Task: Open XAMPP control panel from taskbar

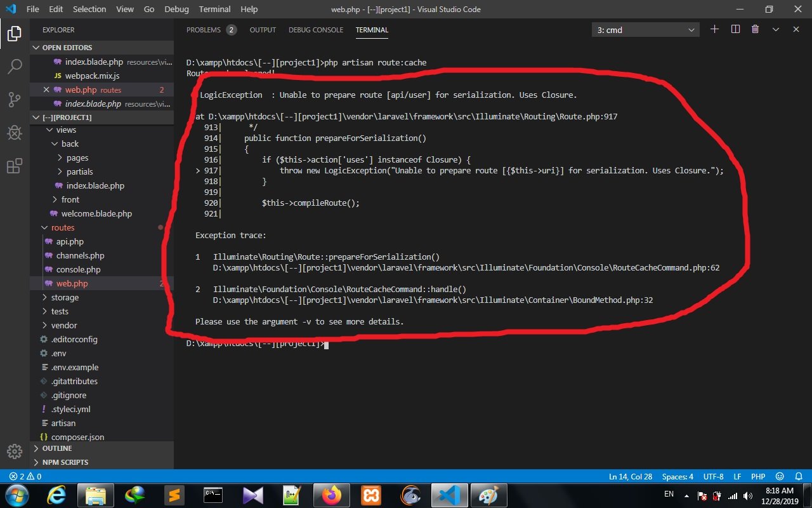Action: tap(370, 495)
